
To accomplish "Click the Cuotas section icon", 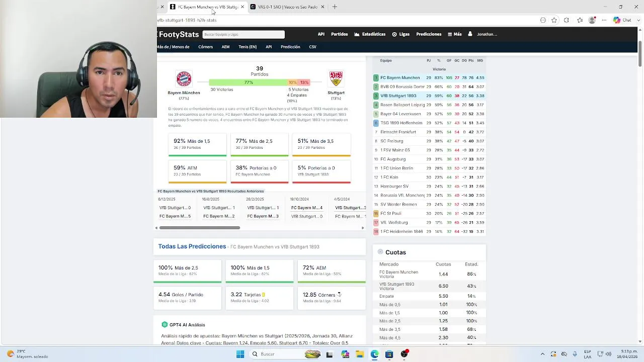I will pos(380,252).
